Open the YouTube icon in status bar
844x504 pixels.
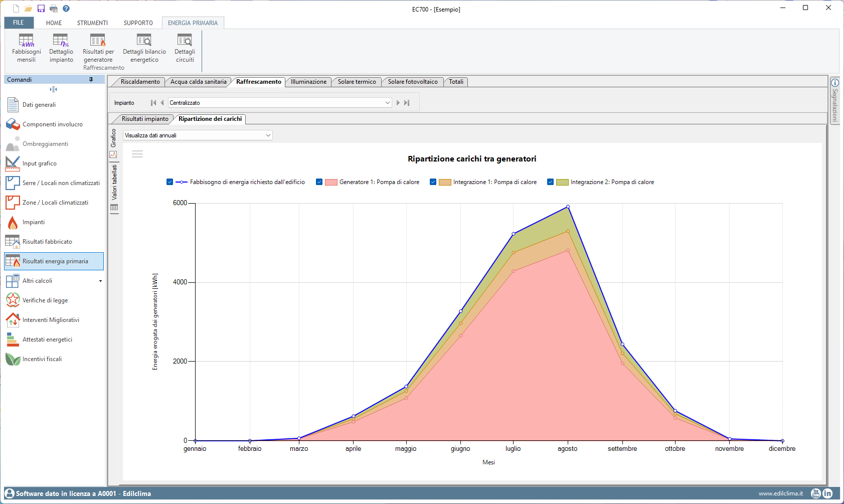pyautogui.click(x=816, y=493)
